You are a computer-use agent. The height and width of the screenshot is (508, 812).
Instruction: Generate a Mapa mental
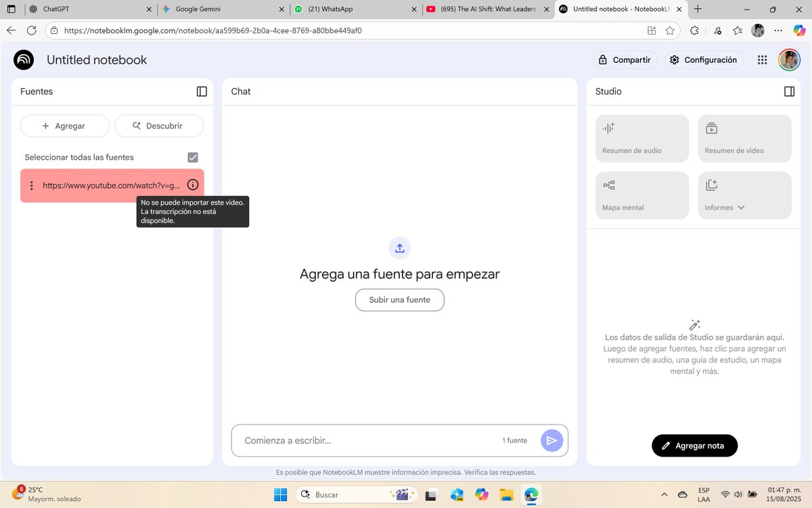click(x=641, y=195)
